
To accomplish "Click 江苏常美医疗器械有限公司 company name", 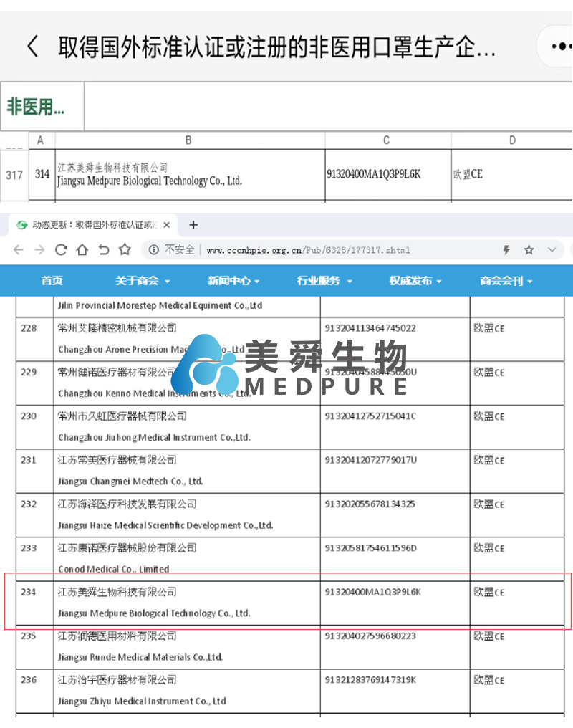I will coord(117,460).
